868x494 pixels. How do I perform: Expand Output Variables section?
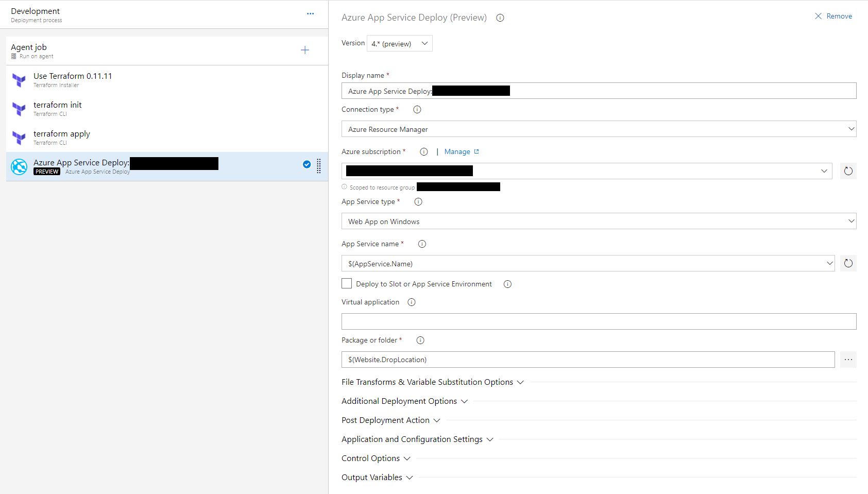tap(378, 478)
